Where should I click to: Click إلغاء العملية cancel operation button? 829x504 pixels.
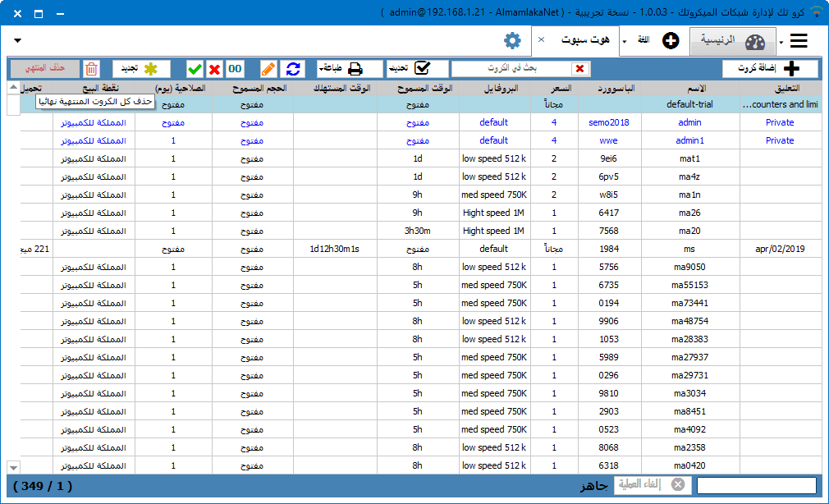[652, 484]
